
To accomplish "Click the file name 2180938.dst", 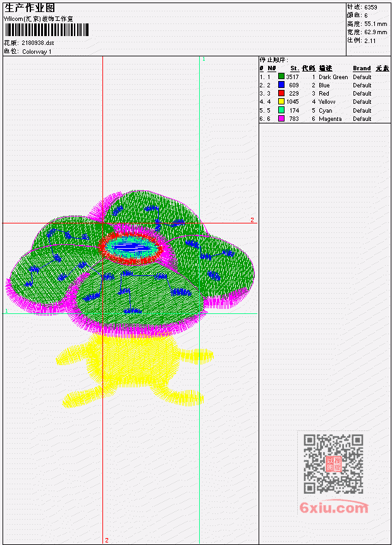I will pos(38,43).
